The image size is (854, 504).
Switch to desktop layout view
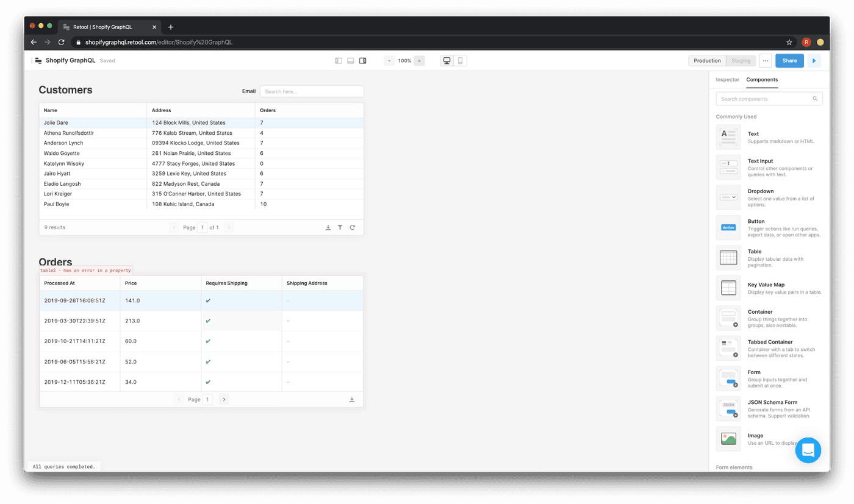click(x=447, y=61)
